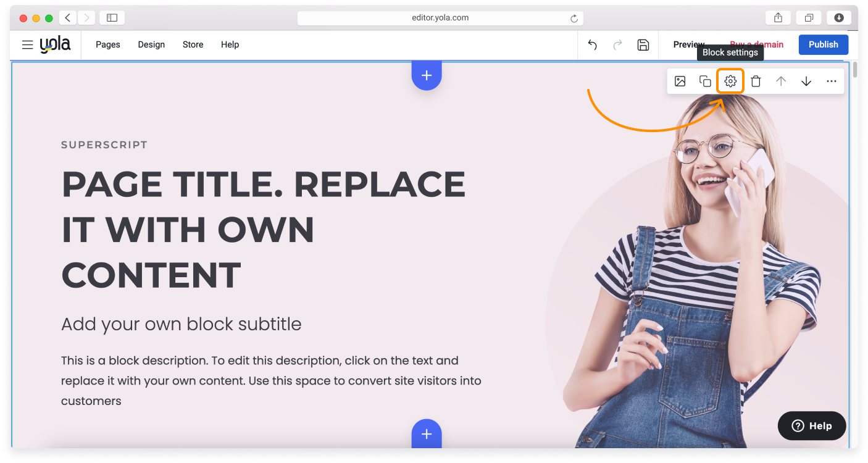This screenshot has width=868, height=463.
Task: Move block down with the down arrow
Action: [x=806, y=81]
